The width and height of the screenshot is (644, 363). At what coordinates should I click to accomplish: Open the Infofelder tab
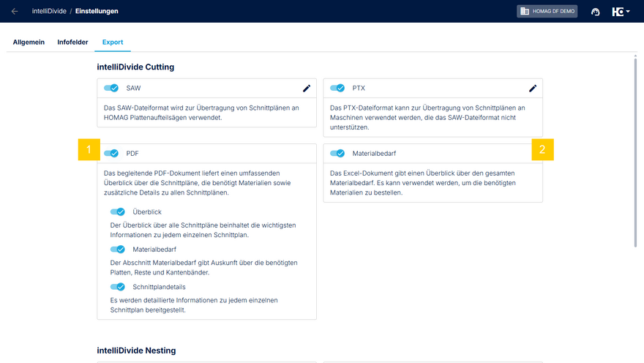pos(73,42)
